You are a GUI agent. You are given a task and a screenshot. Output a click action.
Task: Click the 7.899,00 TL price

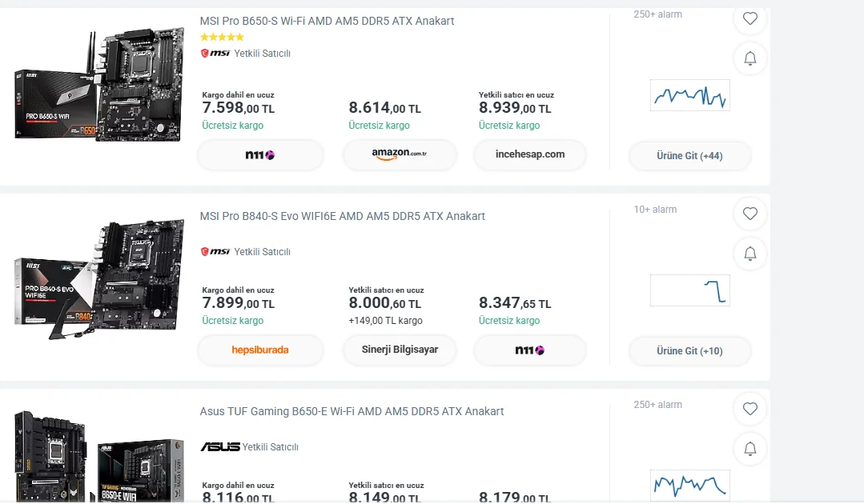tap(238, 303)
